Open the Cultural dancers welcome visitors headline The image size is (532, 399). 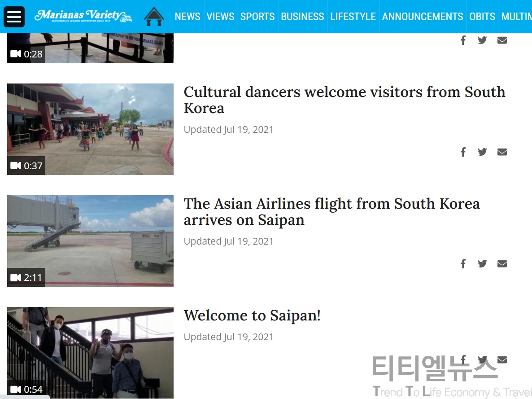click(x=344, y=100)
